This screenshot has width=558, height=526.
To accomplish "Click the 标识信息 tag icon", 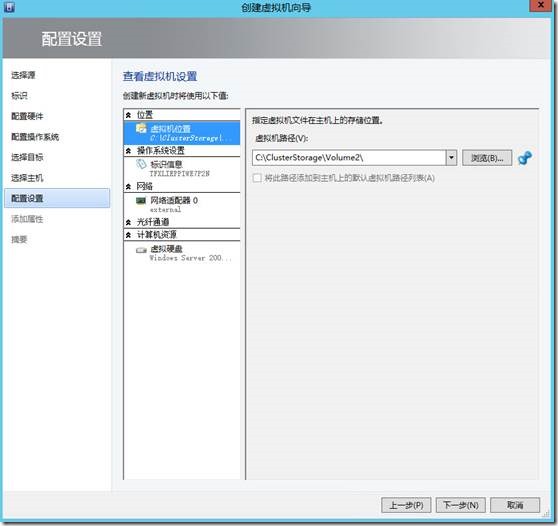I will 141,164.
